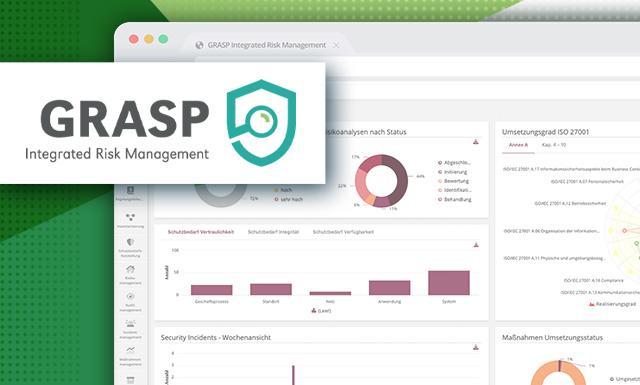Toggle the Initiierung legend entry
This screenshot has width=640, height=385.
point(453,172)
